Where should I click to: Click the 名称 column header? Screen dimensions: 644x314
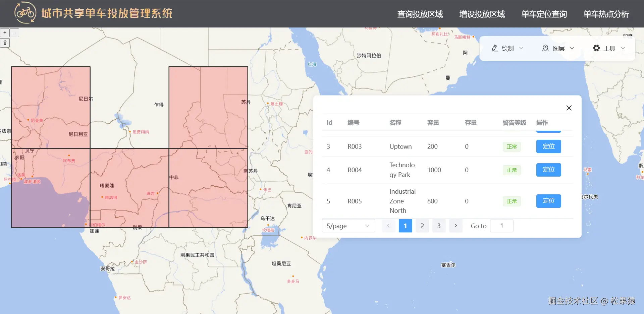coord(395,123)
